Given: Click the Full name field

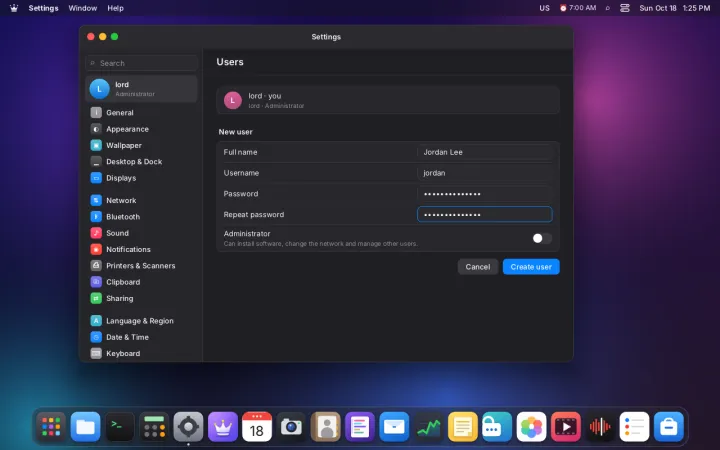Looking at the screenshot, I should click(484, 152).
